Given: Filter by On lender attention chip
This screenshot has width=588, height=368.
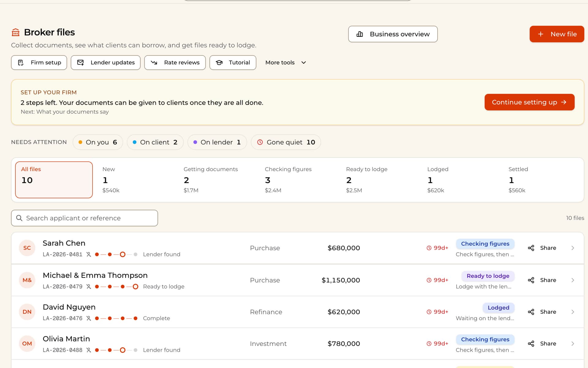Looking at the screenshot, I should pos(217,142).
